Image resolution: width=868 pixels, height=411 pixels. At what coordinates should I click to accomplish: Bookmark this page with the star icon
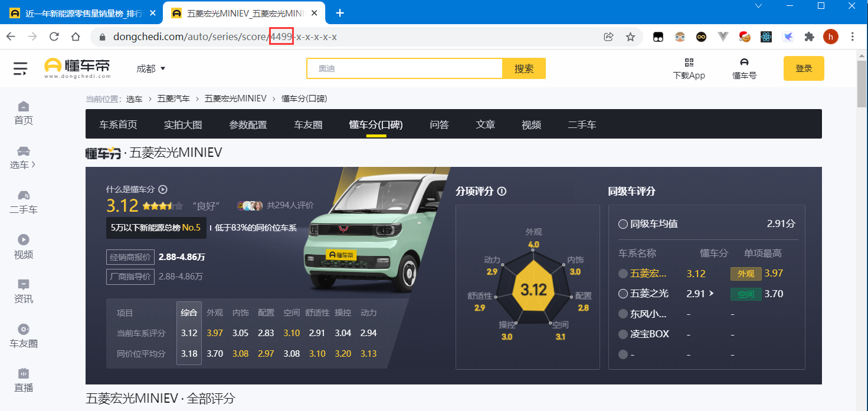[630, 37]
